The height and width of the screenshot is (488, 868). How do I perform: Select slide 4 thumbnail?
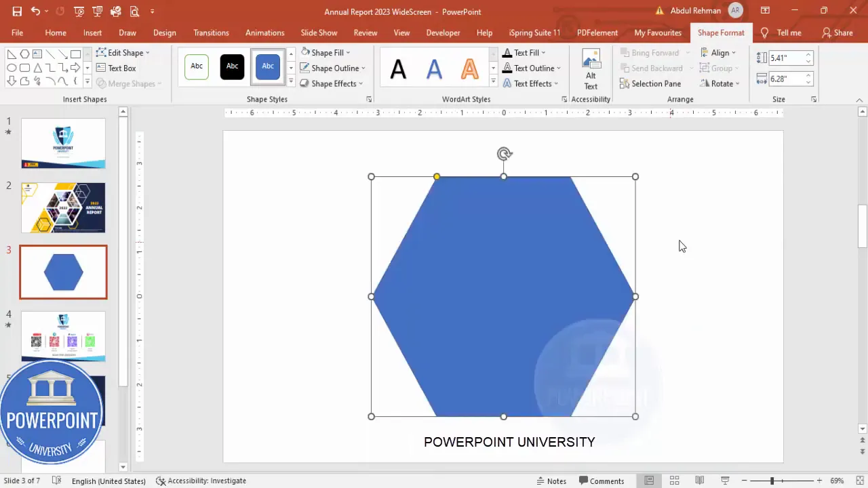pos(63,336)
